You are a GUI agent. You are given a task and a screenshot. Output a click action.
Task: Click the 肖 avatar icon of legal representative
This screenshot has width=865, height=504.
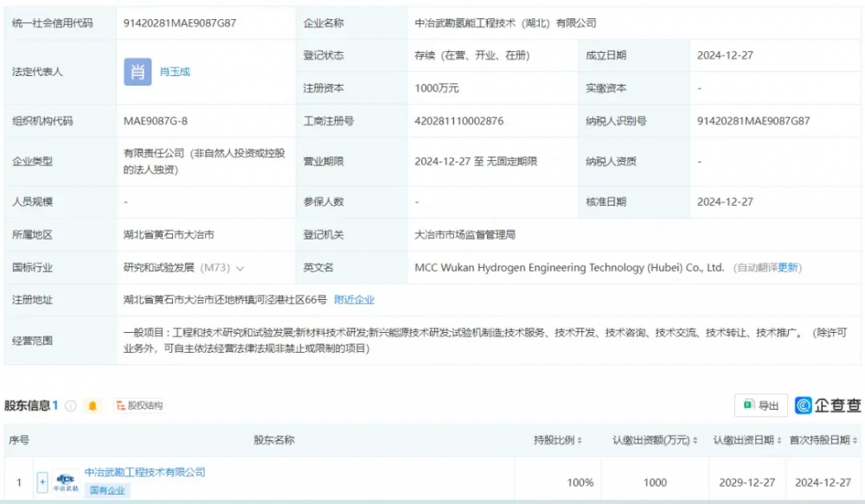pos(138,72)
